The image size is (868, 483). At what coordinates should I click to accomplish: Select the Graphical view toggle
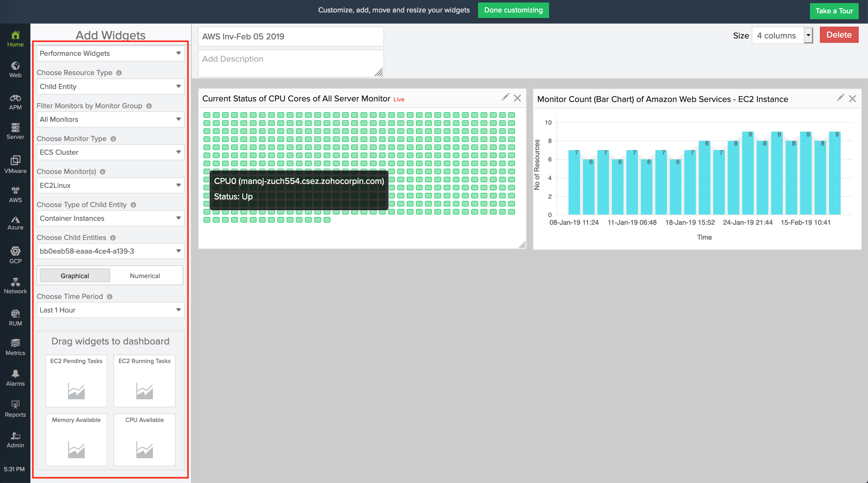pyautogui.click(x=75, y=276)
